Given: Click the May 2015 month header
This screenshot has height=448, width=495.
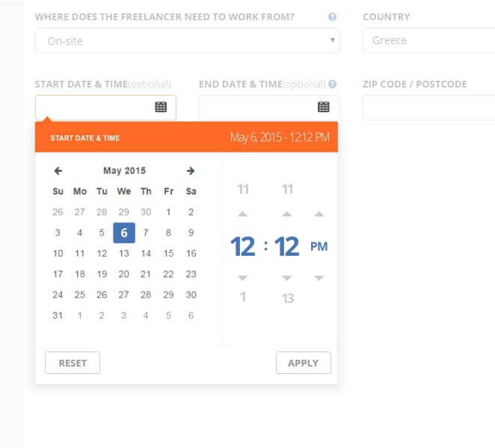Looking at the screenshot, I should [x=124, y=171].
